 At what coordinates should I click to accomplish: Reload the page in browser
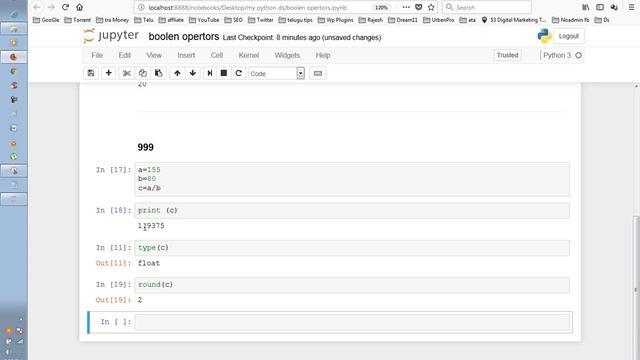[x=65, y=7]
